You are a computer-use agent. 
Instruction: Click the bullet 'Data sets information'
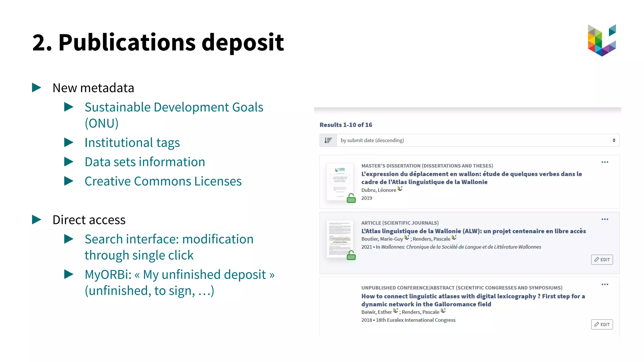click(145, 162)
